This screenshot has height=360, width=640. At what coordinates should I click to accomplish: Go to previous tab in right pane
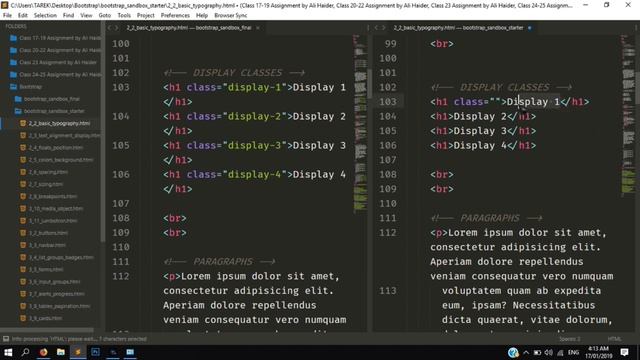tap(376, 28)
